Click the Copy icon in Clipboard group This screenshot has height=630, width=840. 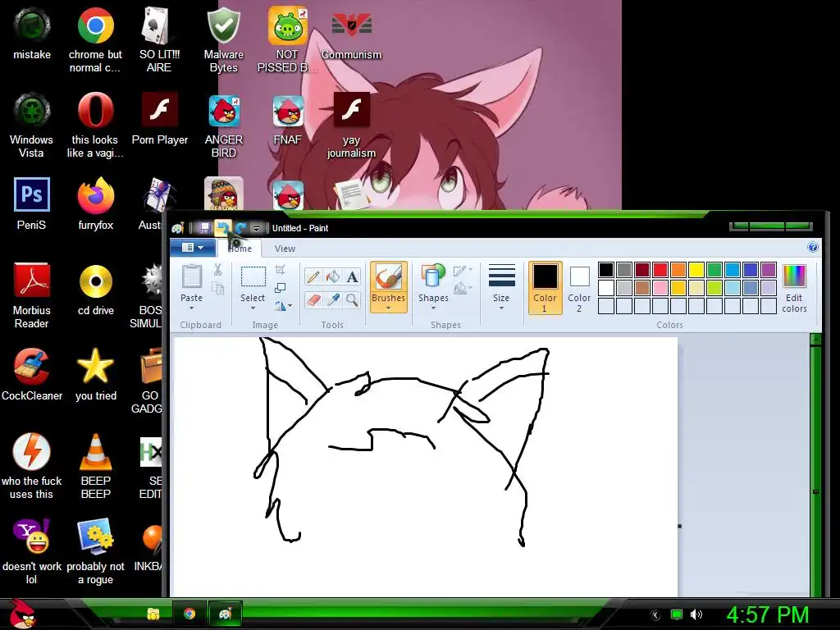point(217,288)
